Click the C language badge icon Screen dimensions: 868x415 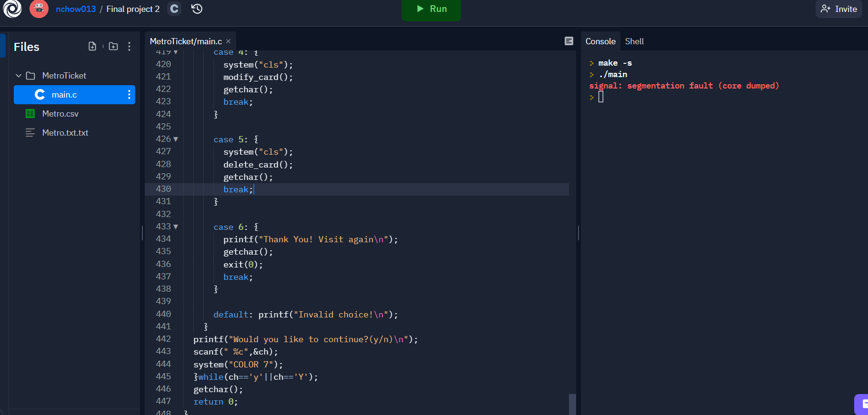point(174,9)
